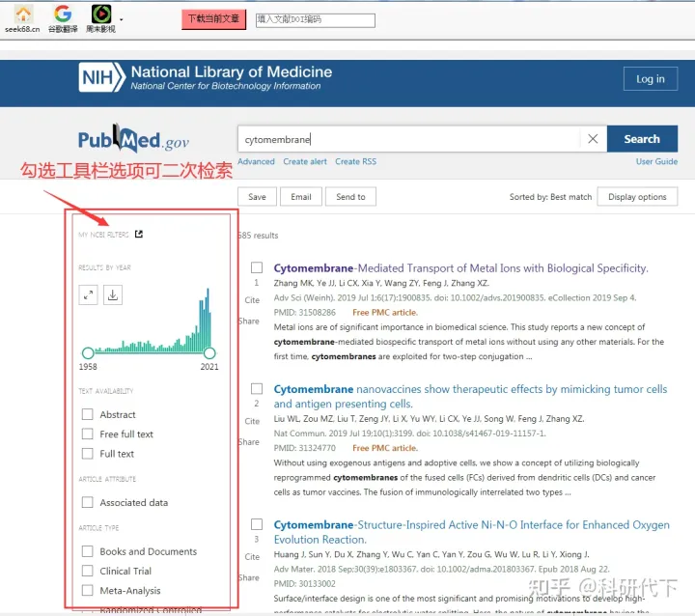Grab the 2021 end-year slider handle
Screen dimensions: 695x616
click(209, 353)
